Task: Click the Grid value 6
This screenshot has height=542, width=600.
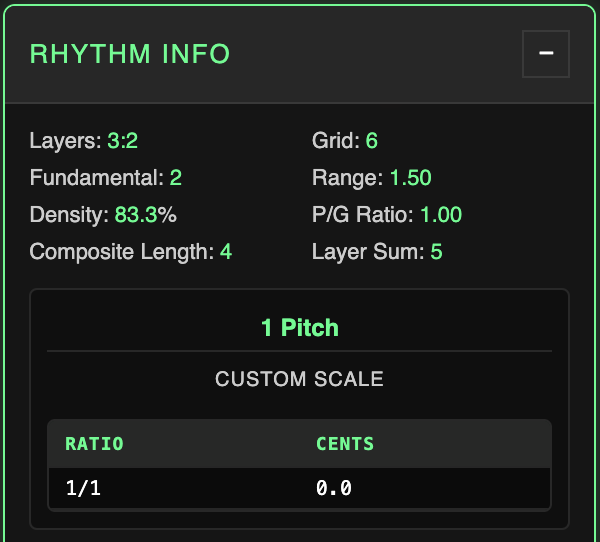Action: pyautogui.click(x=371, y=141)
